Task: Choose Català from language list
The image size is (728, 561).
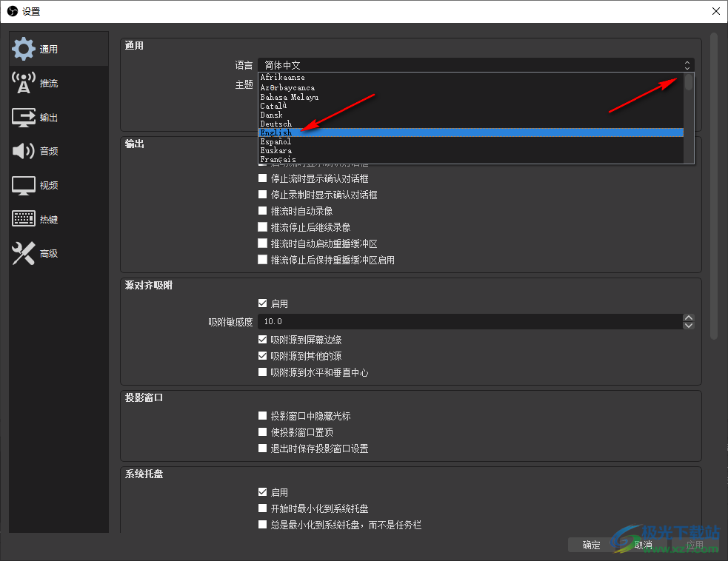Action: 471,106
